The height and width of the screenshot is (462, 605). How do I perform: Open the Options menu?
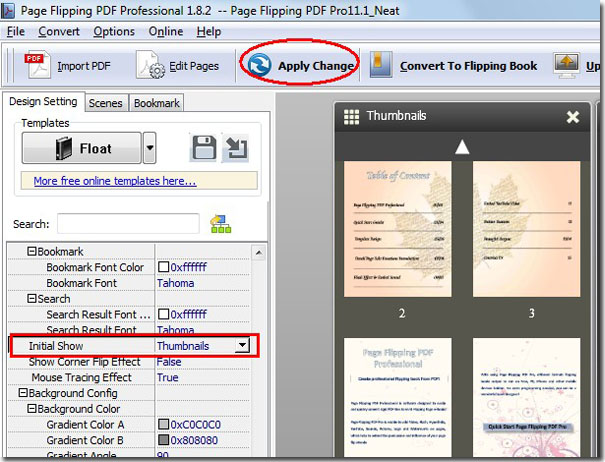coord(114,32)
